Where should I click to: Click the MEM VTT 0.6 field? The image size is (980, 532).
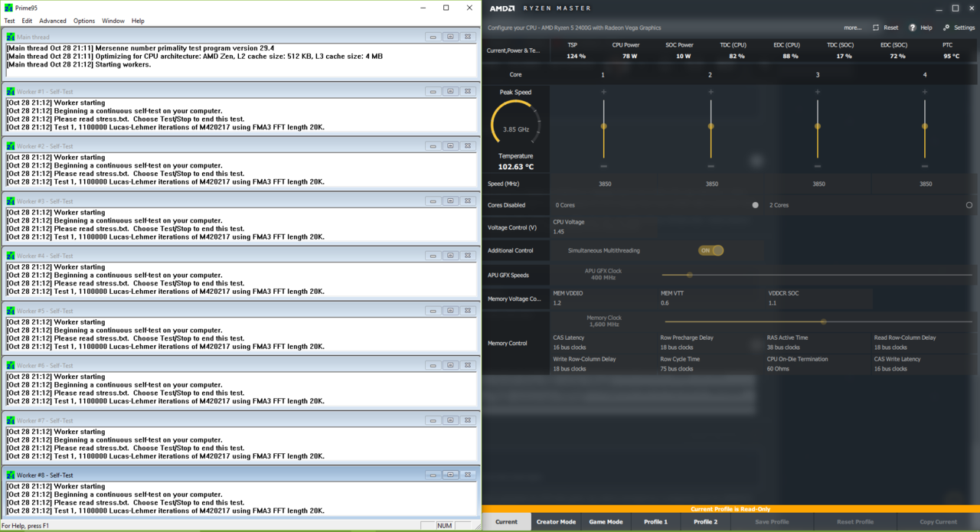711,299
